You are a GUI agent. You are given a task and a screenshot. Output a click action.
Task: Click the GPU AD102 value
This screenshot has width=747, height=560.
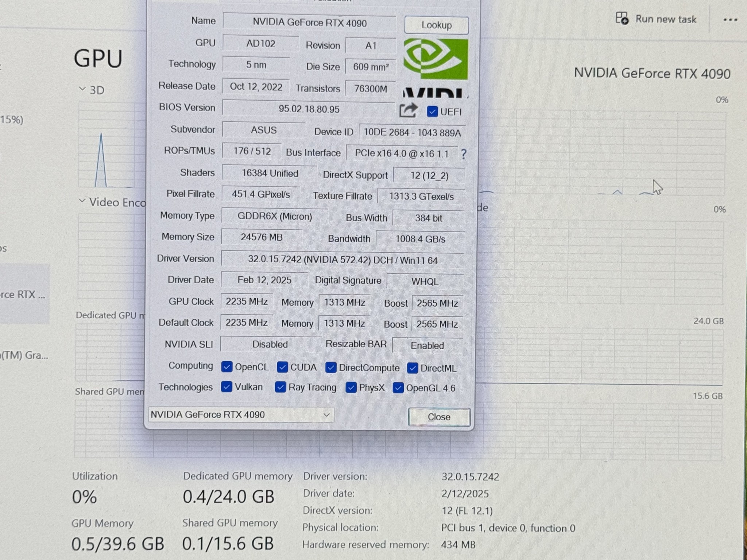tap(260, 43)
